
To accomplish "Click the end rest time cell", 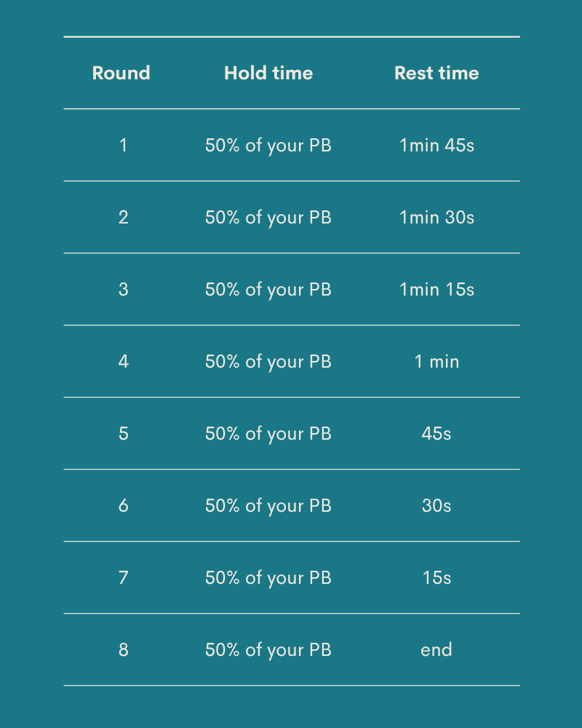I will point(436,649).
